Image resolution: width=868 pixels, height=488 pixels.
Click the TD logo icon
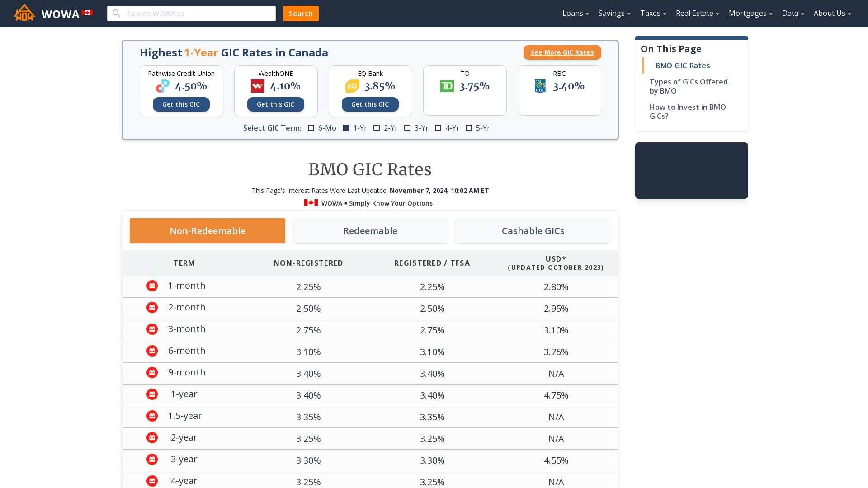[x=447, y=86]
